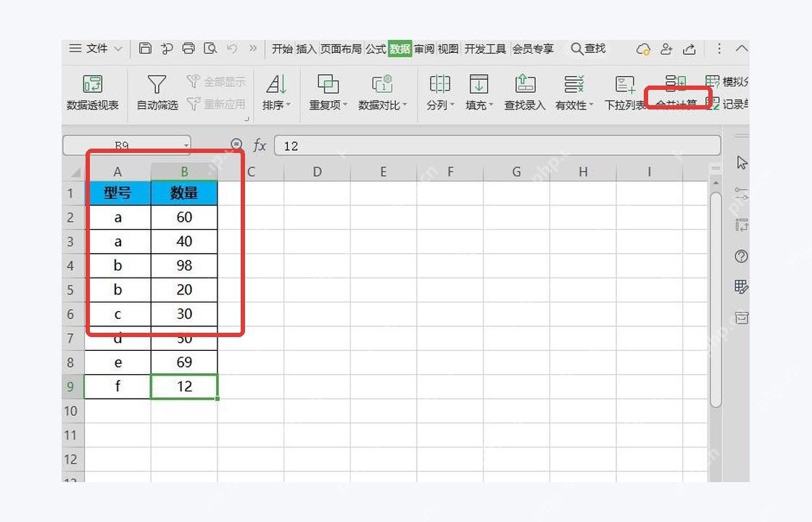Image resolution: width=812 pixels, height=522 pixels.
Task: Switch to the 公式 ribbon tab
Action: tap(376, 49)
